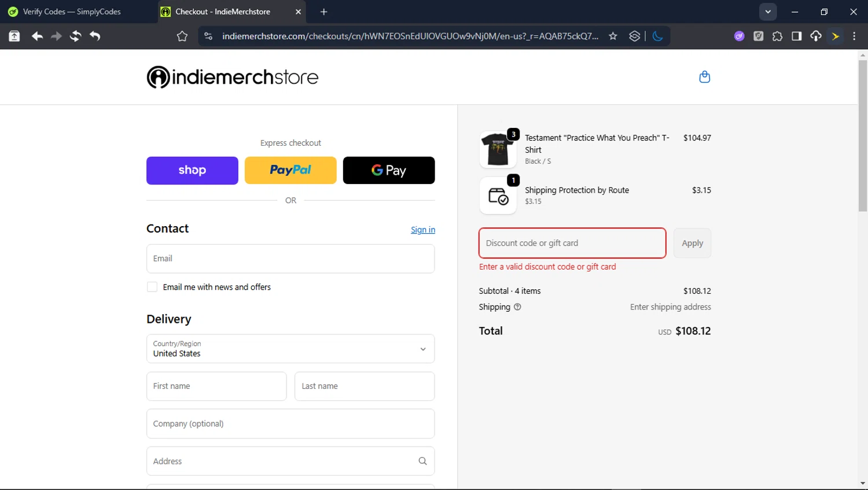The image size is (868, 490).
Task: Open the shopping bag cart icon
Action: click(704, 76)
